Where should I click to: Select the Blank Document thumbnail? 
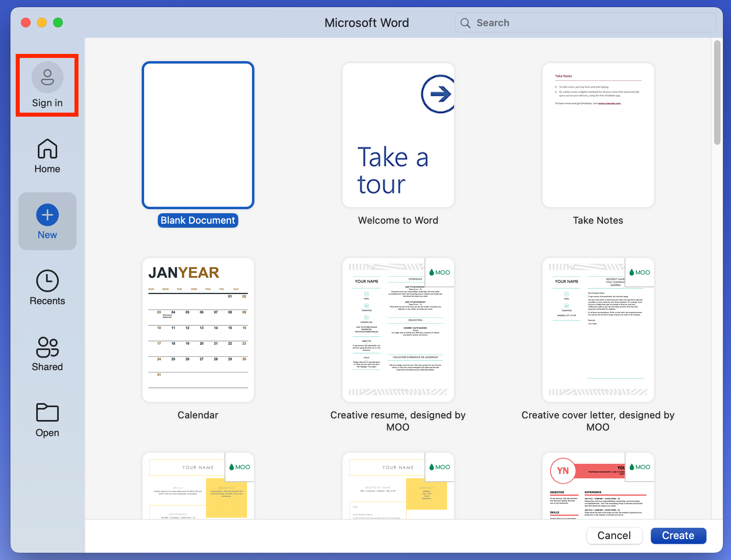click(198, 135)
